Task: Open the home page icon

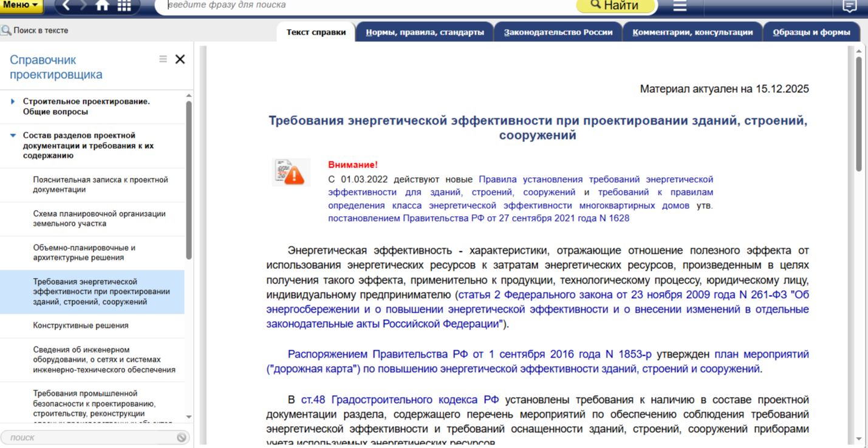Action: (x=102, y=6)
